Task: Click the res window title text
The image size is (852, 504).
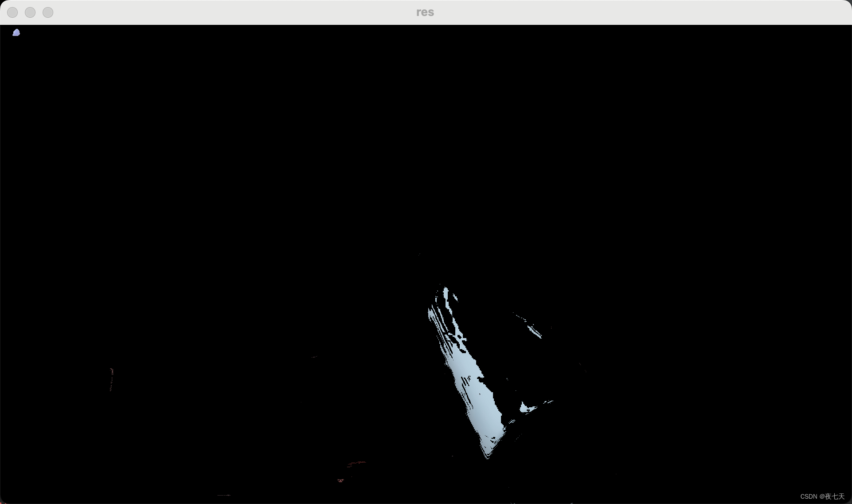Action: coord(425,12)
